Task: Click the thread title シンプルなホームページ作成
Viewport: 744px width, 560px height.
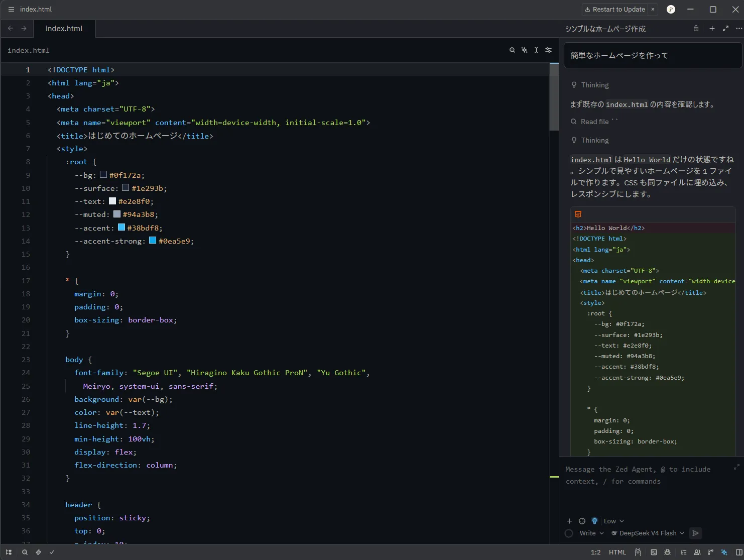Action: [605, 29]
